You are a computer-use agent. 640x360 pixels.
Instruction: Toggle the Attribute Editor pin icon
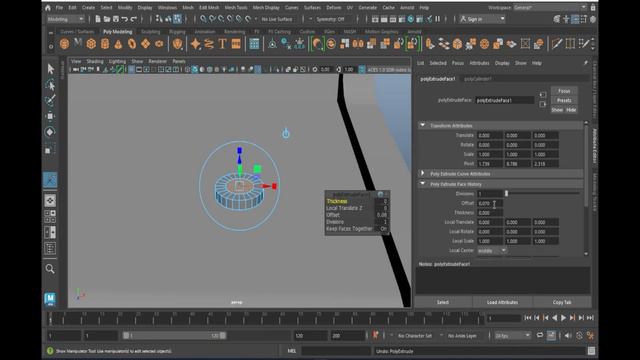[x=586, y=63]
